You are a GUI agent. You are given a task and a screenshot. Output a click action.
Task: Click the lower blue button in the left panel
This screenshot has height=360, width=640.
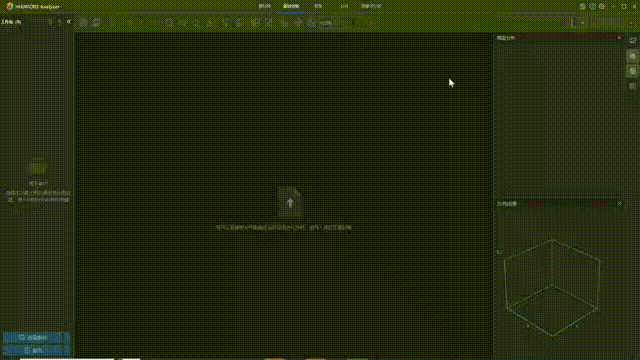[x=36, y=350]
